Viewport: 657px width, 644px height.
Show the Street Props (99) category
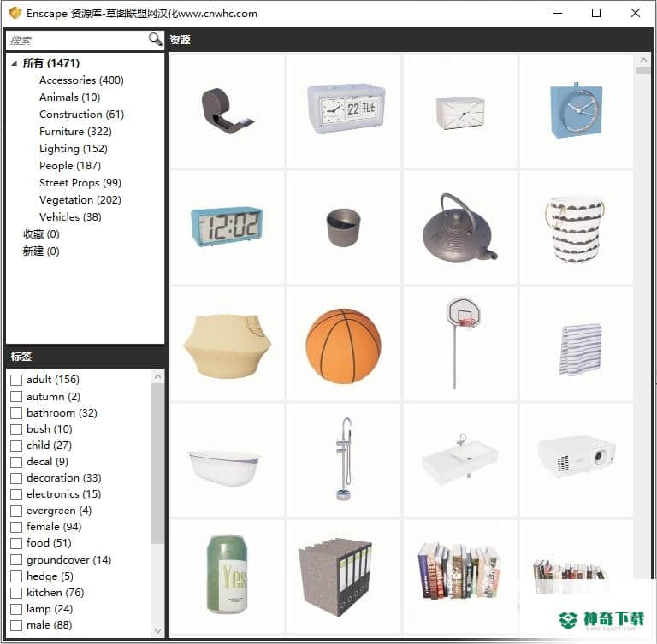[80, 183]
